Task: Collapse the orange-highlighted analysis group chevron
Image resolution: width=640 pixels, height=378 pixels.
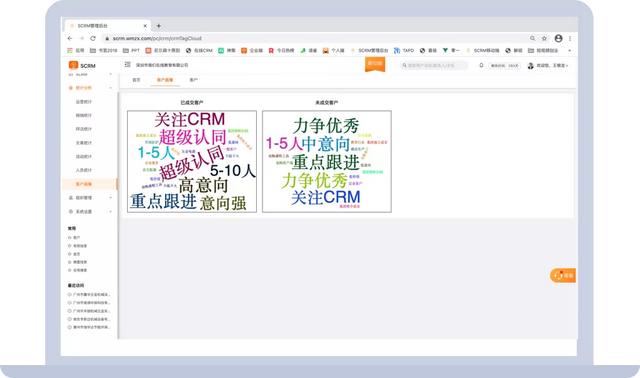Action: tap(110, 88)
